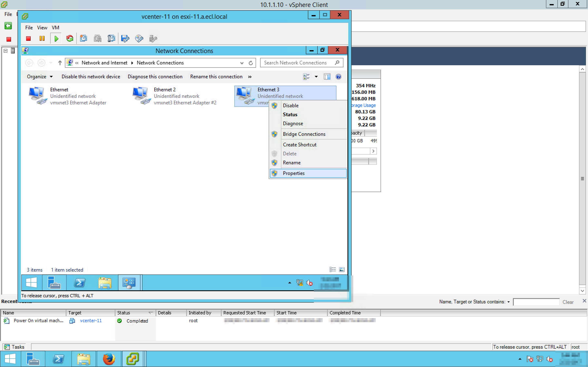The width and height of the screenshot is (588, 367).
Task: Click the right pane vertical scrollbar
Action: click(582, 179)
